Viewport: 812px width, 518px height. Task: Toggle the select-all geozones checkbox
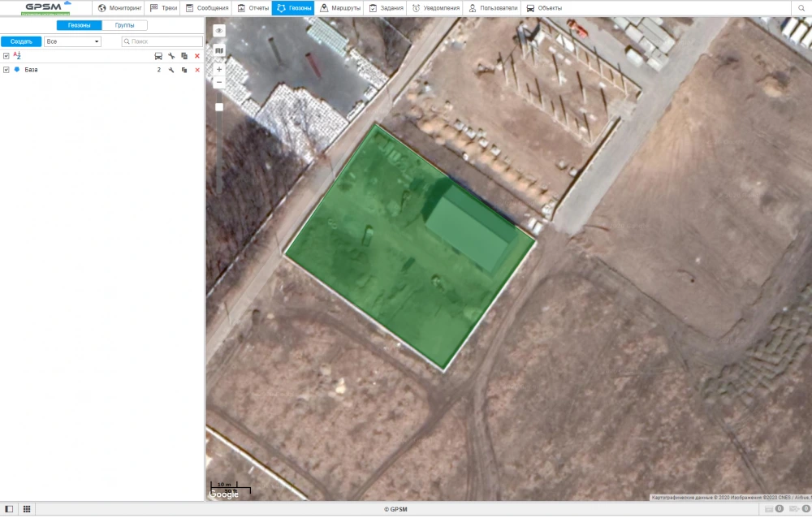(6, 56)
